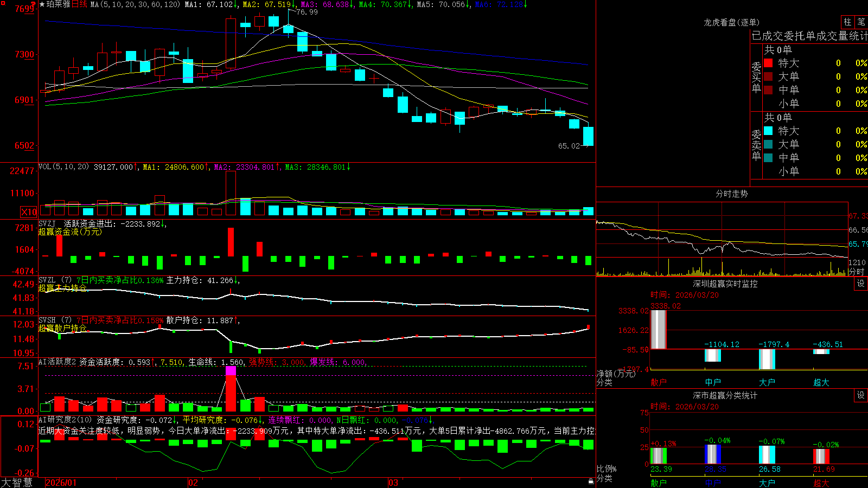Click 散户 label under 深圳超赢实时监控
Viewport: 868px width, 488px height.
coord(658,382)
